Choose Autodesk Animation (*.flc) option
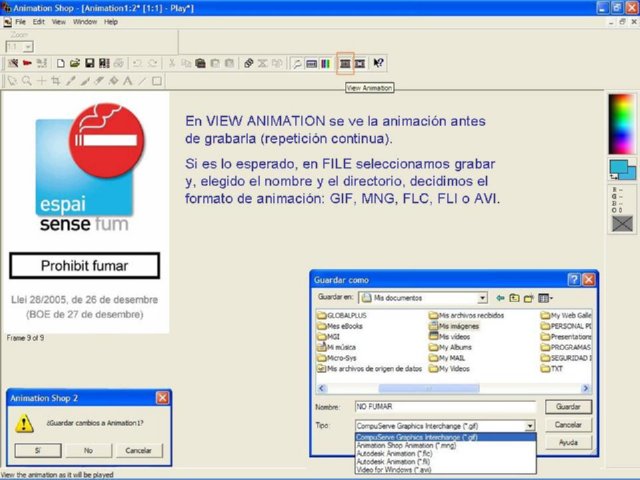640x480 pixels. pos(445,453)
